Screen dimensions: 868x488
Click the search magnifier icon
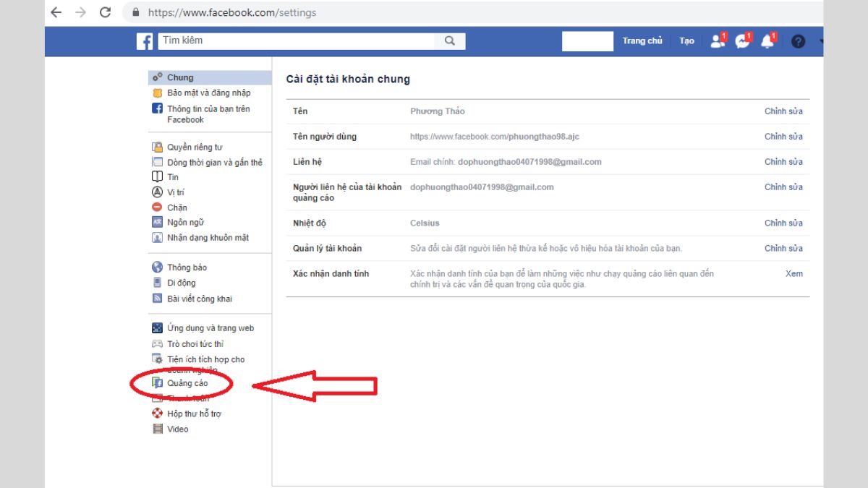click(450, 41)
